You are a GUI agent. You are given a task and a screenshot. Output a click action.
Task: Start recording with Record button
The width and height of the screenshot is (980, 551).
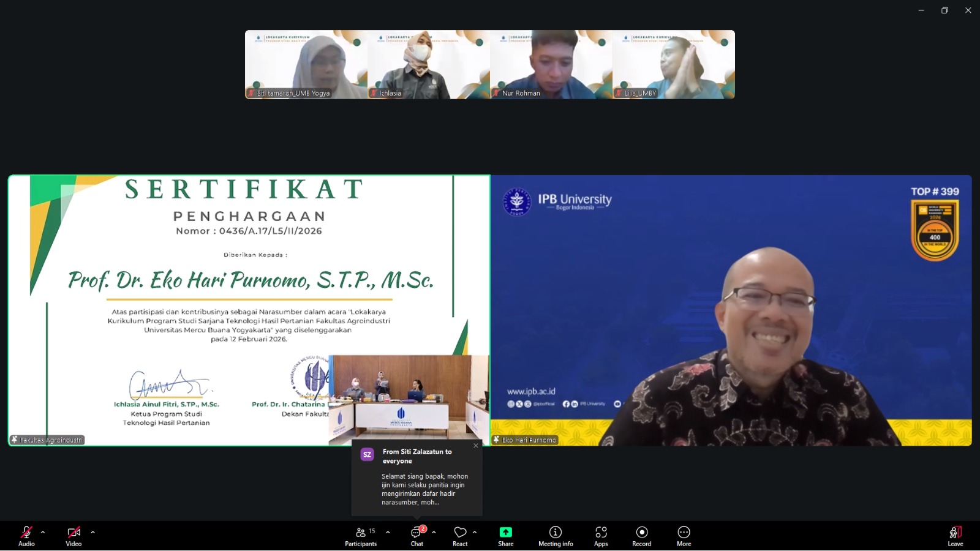pyautogui.click(x=641, y=535)
